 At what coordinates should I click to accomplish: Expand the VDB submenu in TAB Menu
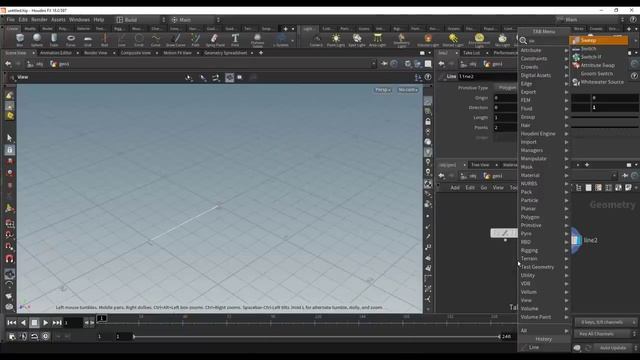click(x=544, y=284)
